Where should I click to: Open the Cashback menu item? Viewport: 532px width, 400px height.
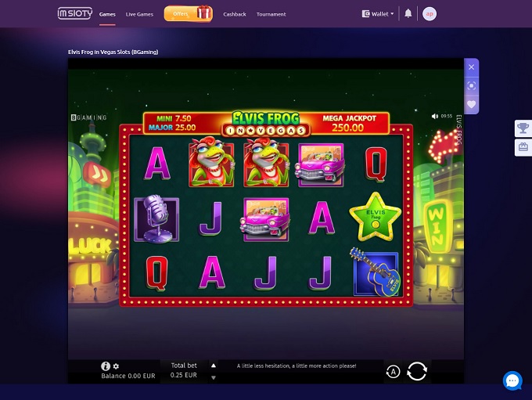[235, 14]
